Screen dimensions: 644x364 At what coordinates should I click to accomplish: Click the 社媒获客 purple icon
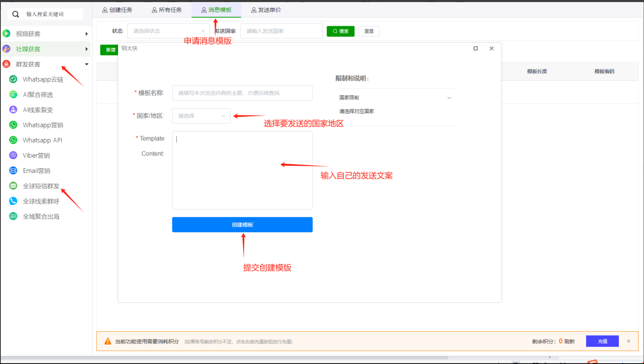(x=6, y=49)
